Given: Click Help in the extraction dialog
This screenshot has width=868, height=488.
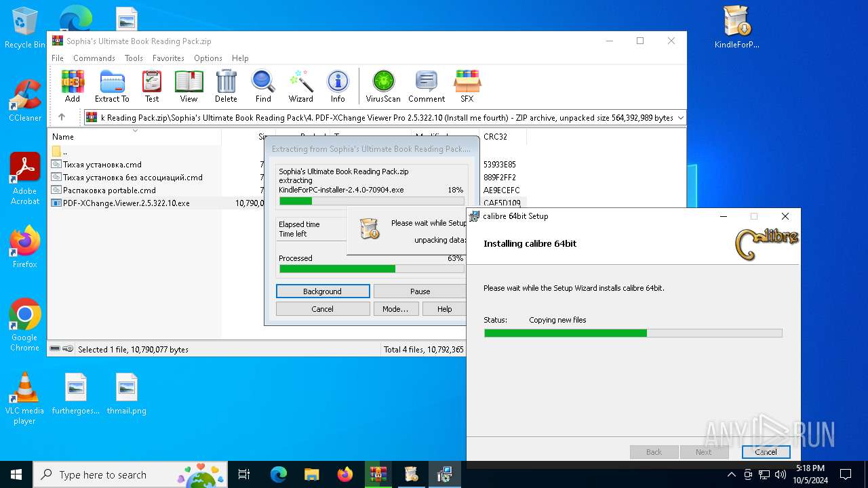Looking at the screenshot, I should pos(444,309).
